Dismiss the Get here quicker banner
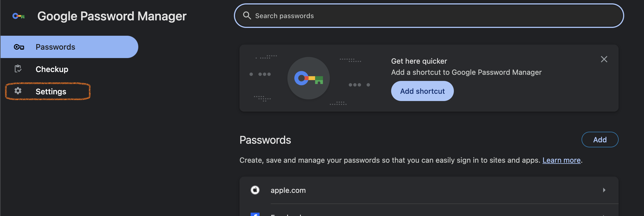Screen dimensions: 644x216 tap(604, 59)
